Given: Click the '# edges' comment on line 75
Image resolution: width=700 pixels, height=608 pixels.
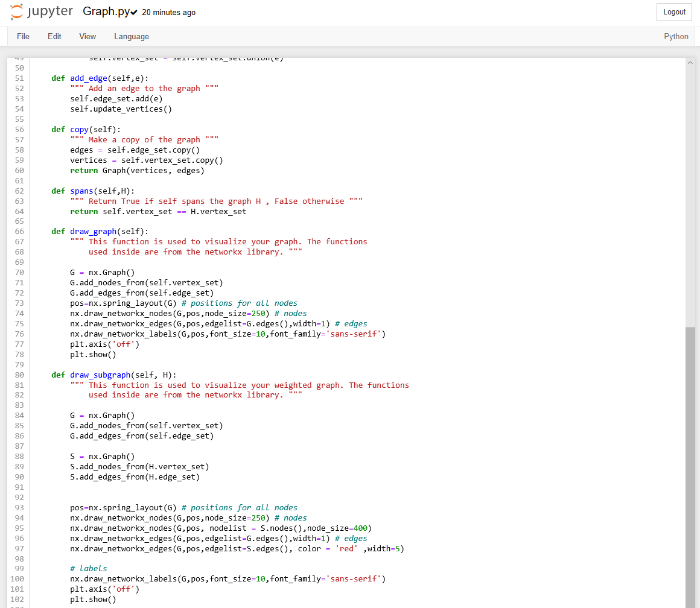Looking at the screenshot, I should coord(351,324).
